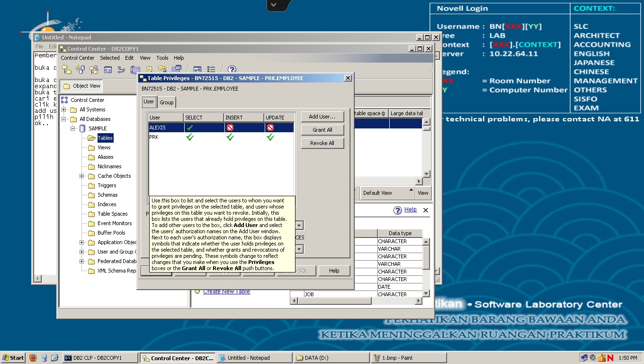Viewport: 644px width, 364px height.
Task: Expand the User and Group Objects node
Action: coord(82,252)
